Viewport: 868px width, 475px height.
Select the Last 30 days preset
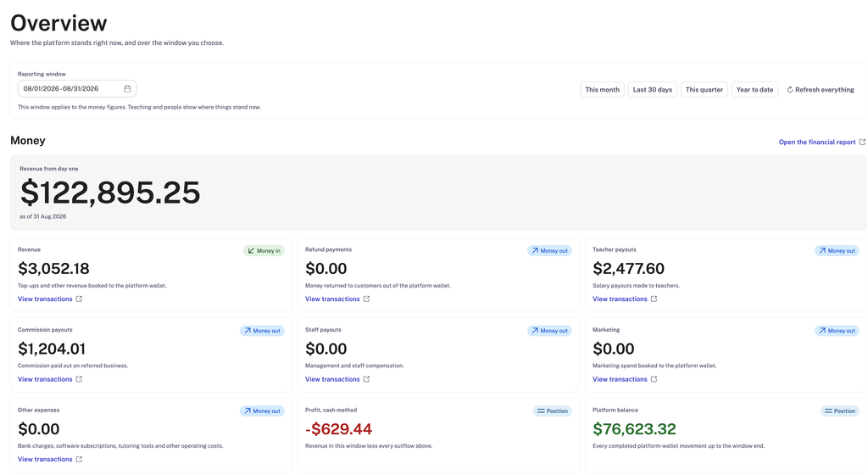point(652,90)
